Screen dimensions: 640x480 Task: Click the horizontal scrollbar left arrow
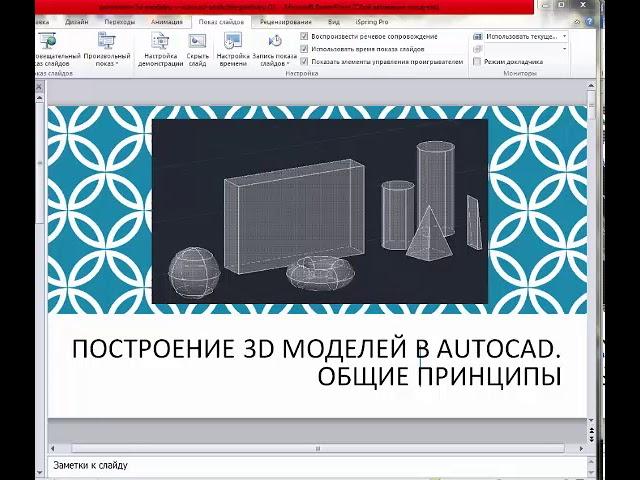coord(52,449)
